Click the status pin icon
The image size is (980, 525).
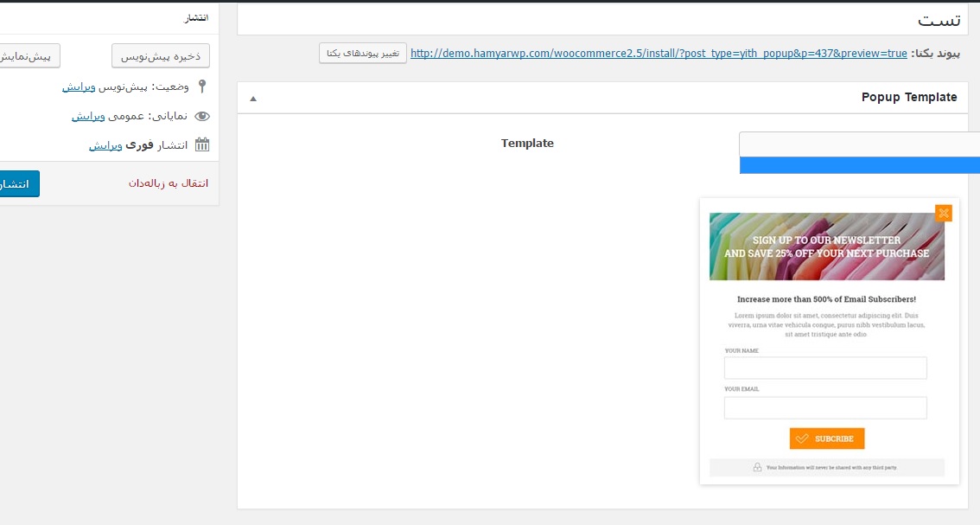click(x=202, y=86)
